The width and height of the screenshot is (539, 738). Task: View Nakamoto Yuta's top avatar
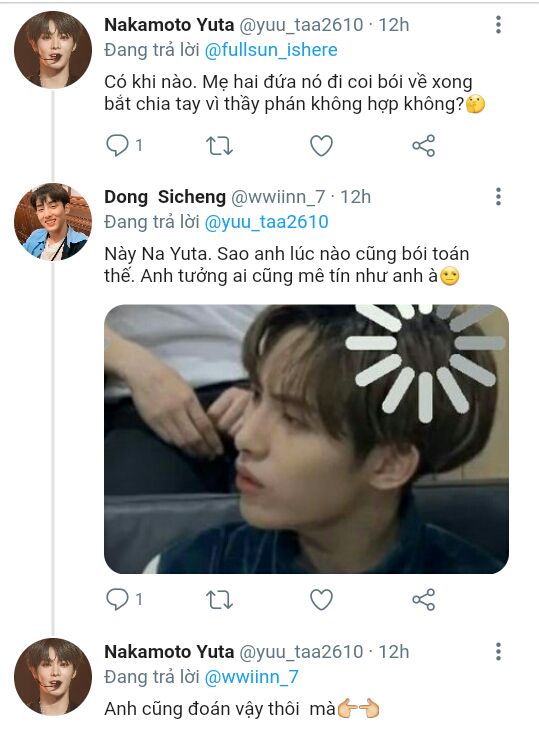point(53,49)
